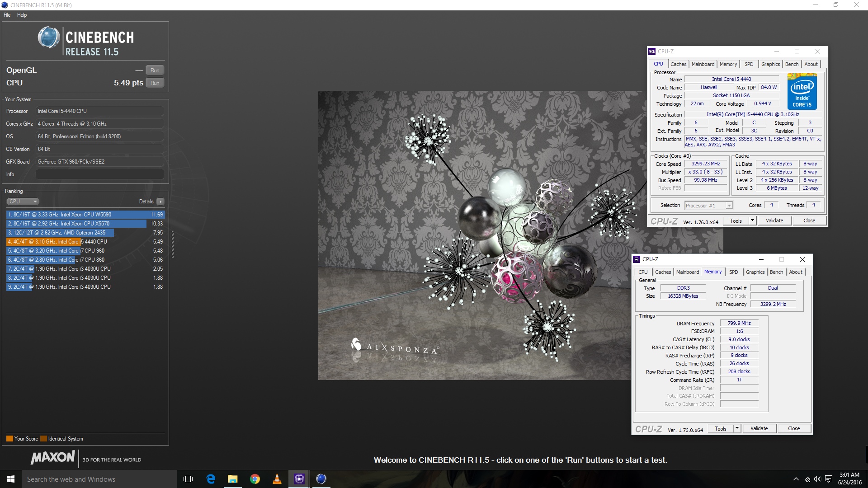
Task: Click Validate in lower CPU-Z window
Action: point(759,429)
